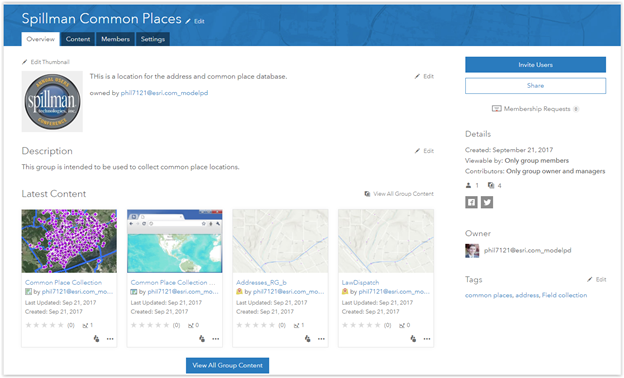The image size is (624, 378).
Task: Open the Addresses_RG_b thumbnail
Action: click(280, 241)
